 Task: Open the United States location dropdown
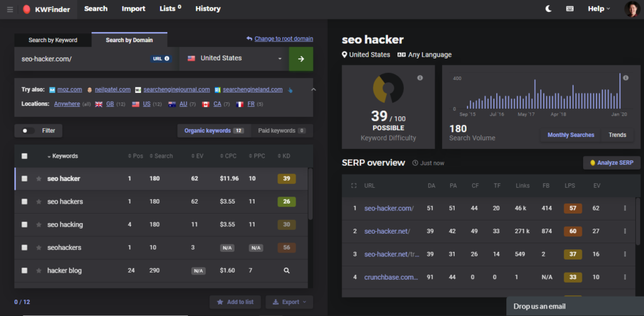tap(234, 58)
